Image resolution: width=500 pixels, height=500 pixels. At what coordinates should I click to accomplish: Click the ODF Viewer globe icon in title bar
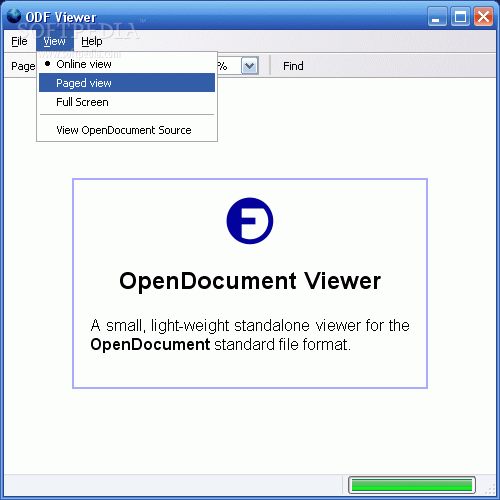[14, 16]
